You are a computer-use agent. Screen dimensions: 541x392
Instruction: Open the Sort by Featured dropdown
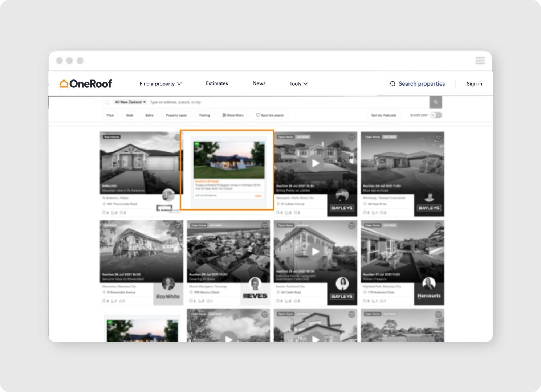coord(383,115)
